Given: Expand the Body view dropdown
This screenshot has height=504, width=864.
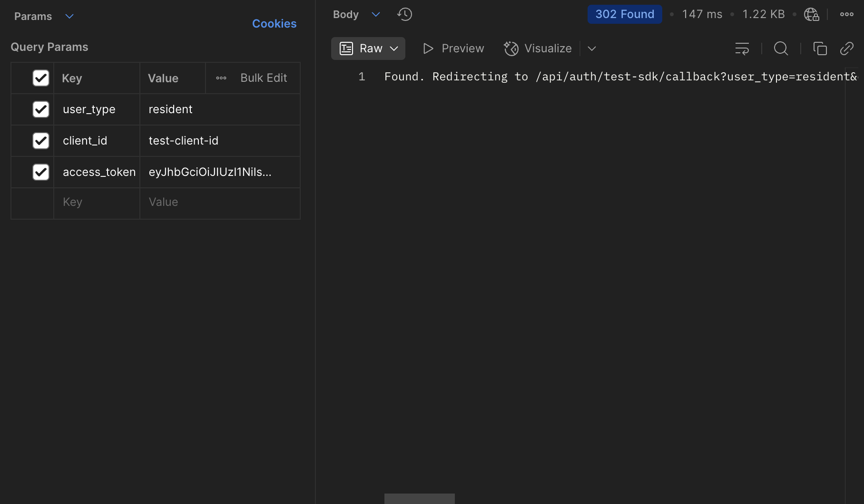Looking at the screenshot, I should (x=375, y=14).
